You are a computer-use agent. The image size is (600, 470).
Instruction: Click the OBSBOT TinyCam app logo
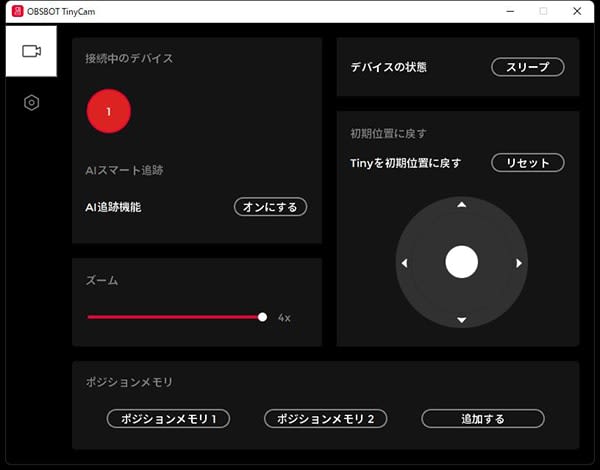[17, 11]
